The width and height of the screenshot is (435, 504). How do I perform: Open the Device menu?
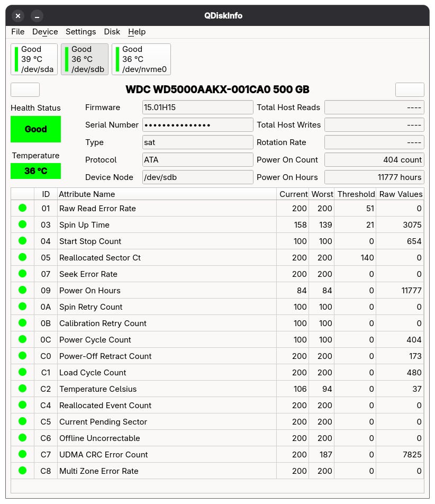(45, 32)
